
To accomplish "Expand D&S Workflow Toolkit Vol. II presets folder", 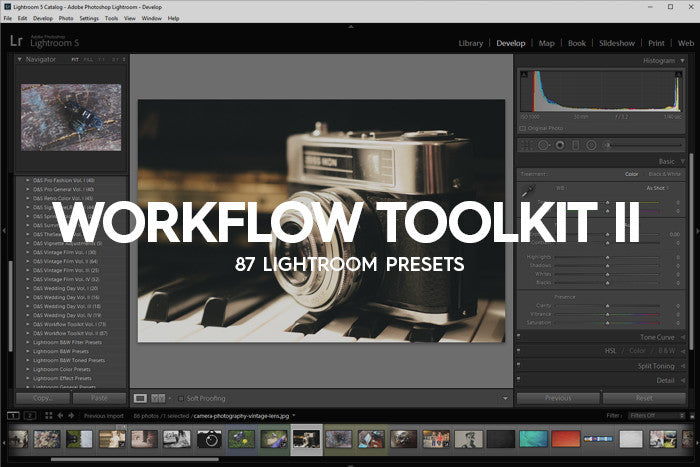I will [x=28, y=333].
